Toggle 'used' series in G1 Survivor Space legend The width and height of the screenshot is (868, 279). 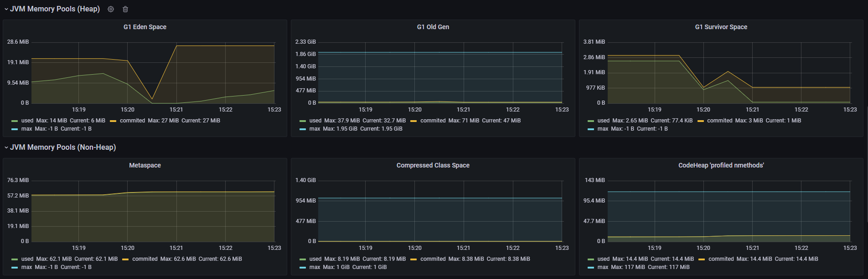(604, 121)
